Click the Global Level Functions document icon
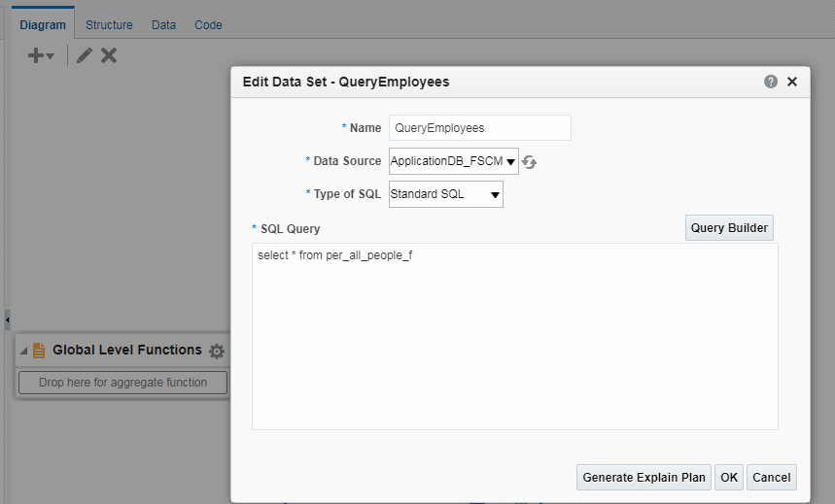 pyautogui.click(x=39, y=351)
